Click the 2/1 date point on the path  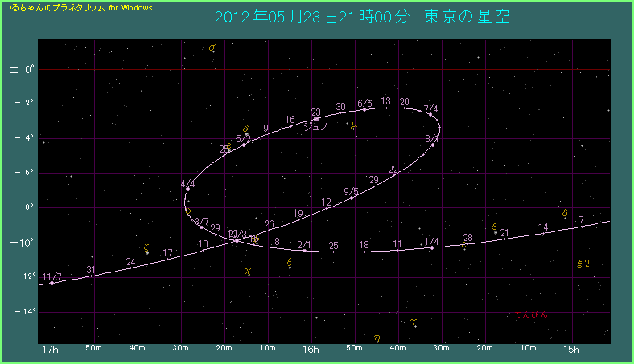[x=304, y=251]
